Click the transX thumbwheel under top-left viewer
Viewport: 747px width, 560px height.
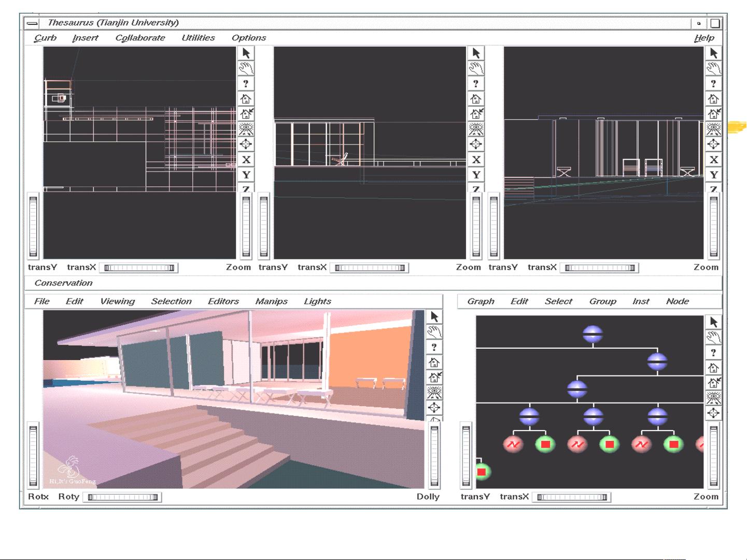(139, 268)
